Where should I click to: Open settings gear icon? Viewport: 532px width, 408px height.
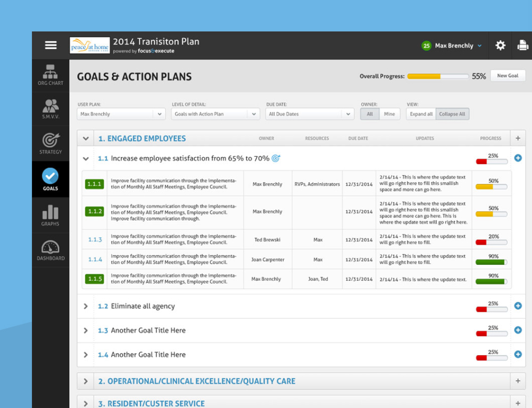(x=500, y=46)
